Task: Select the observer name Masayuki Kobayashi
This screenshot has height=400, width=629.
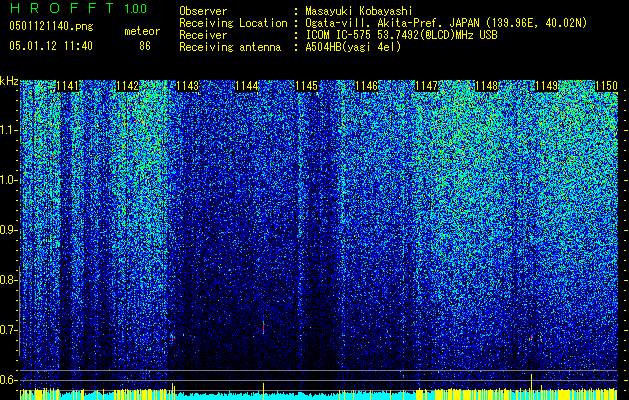Action: coord(359,11)
